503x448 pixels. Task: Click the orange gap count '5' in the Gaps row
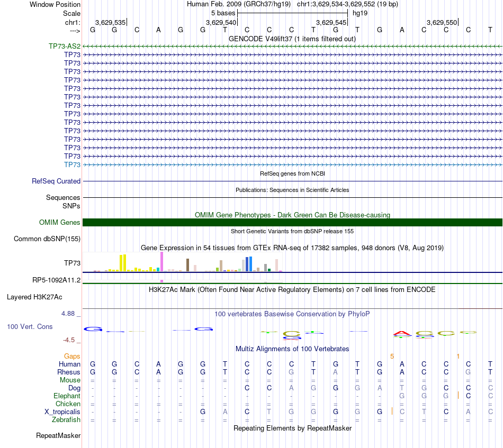point(392,356)
